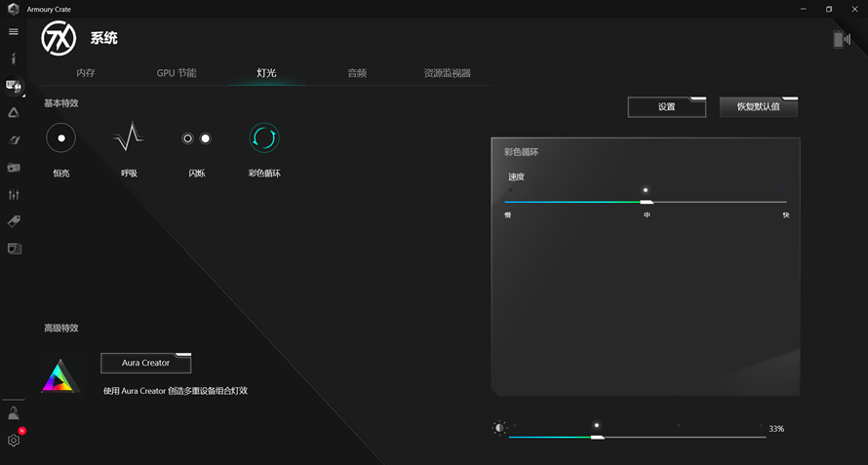Choose the 呼吸 breathing effect icon
Screen dimensions: 868x465
coord(129,136)
